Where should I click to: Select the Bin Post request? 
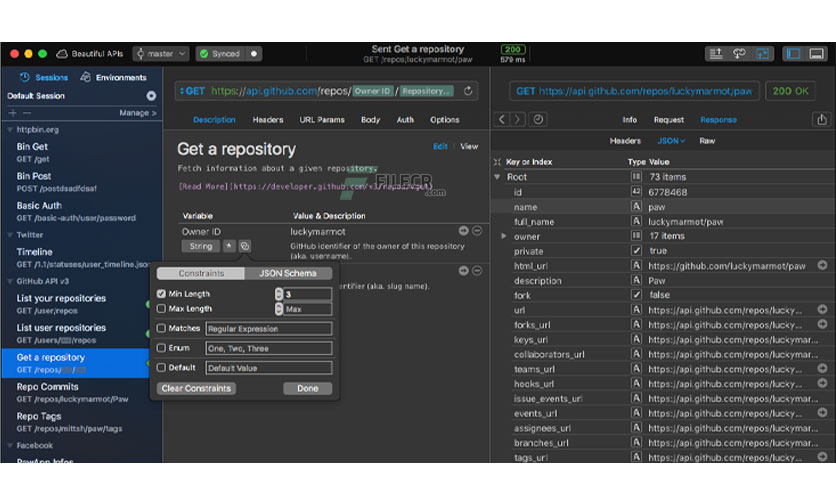81,182
